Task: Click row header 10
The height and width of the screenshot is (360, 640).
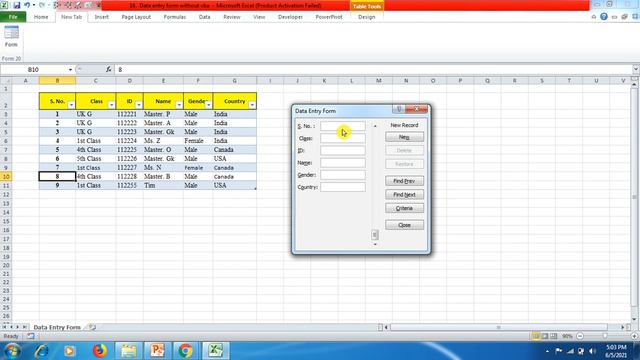Action: point(6,176)
